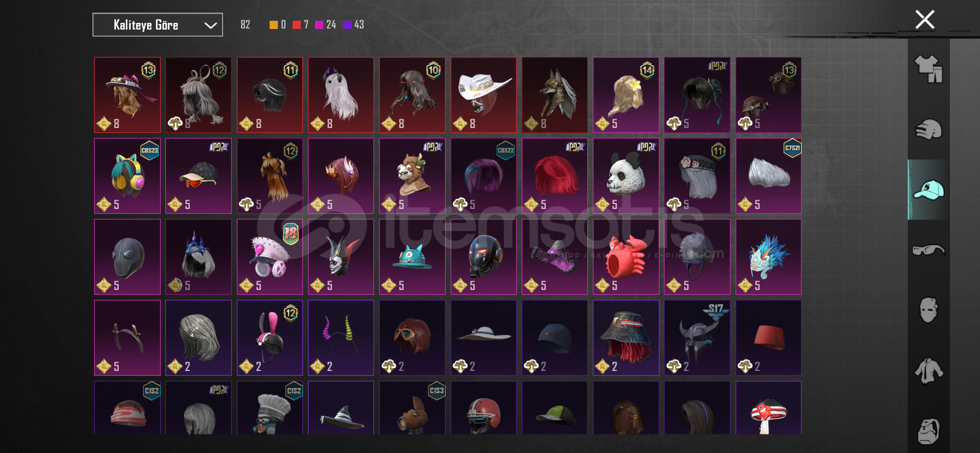The width and height of the screenshot is (980, 453).
Task: Select the cap headgear category icon
Action: (929, 190)
